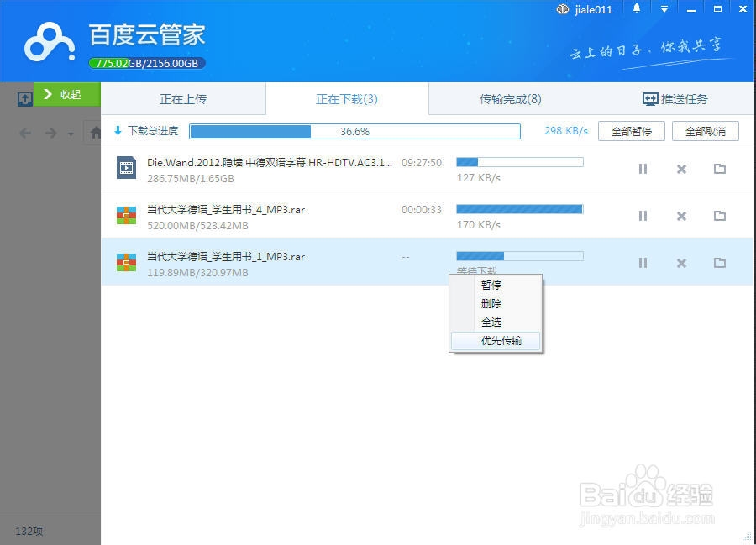756x545 pixels.
Task: Click the rar archive icon for 学生用书_4_MP3
Action: [x=126, y=216]
